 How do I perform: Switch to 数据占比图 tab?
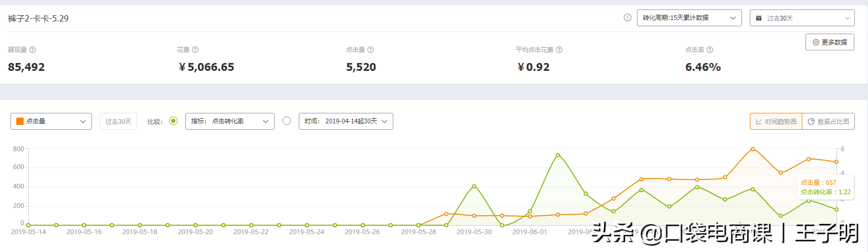pos(829,121)
